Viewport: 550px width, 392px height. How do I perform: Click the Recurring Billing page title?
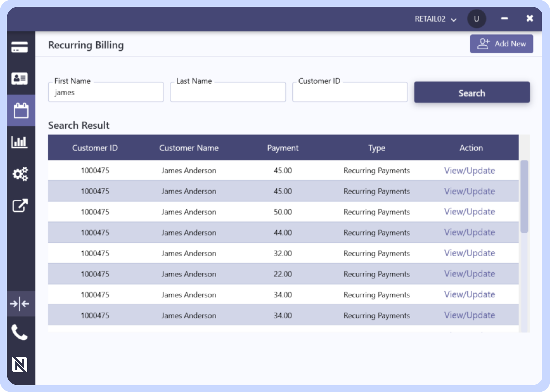[86, 45]
